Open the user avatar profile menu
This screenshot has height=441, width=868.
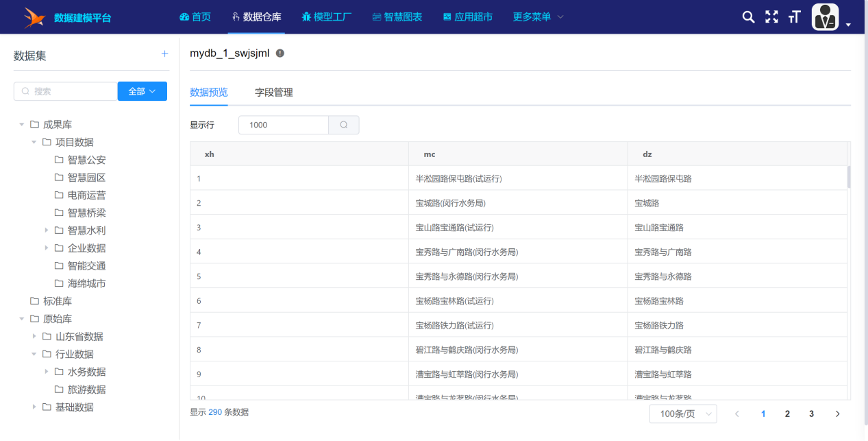click(826, 17)
